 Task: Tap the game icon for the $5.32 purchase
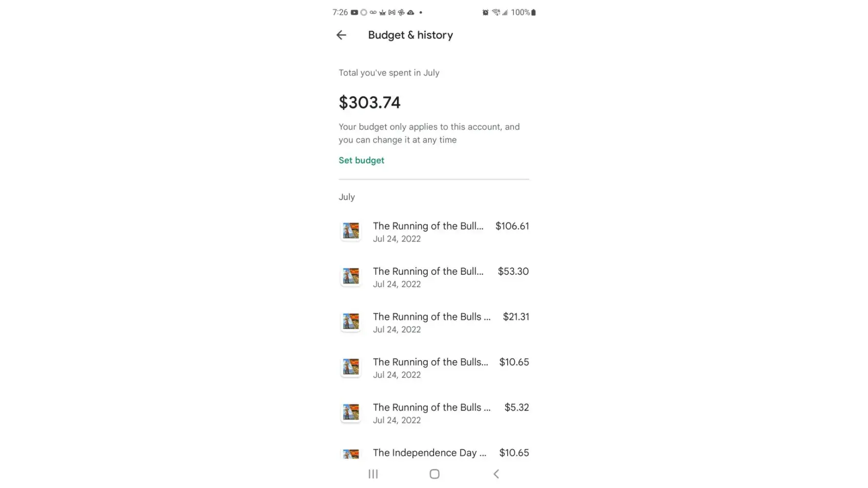click(351, 412)
